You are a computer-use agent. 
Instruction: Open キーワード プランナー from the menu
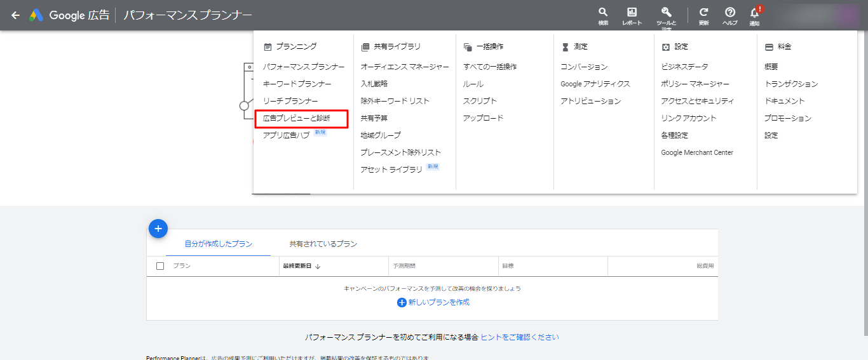(297, 84)
